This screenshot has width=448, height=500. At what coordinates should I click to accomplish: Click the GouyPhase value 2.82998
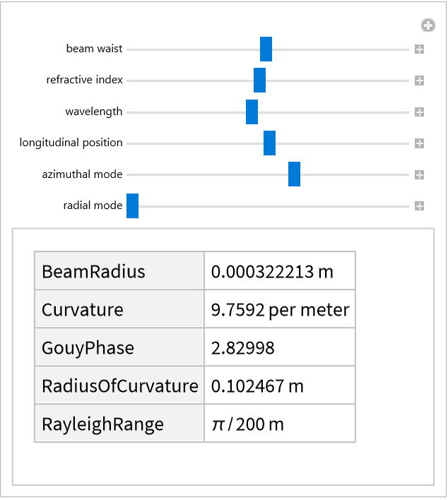pyautogui.click(x=243, y=348)
